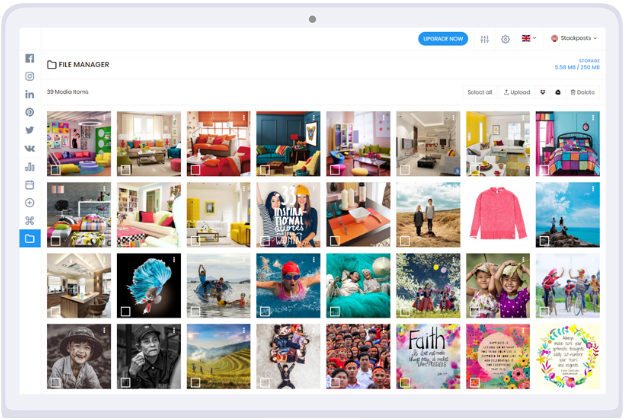
Task: Open the Facebook section in sidebar
Action: pos(30,58)
